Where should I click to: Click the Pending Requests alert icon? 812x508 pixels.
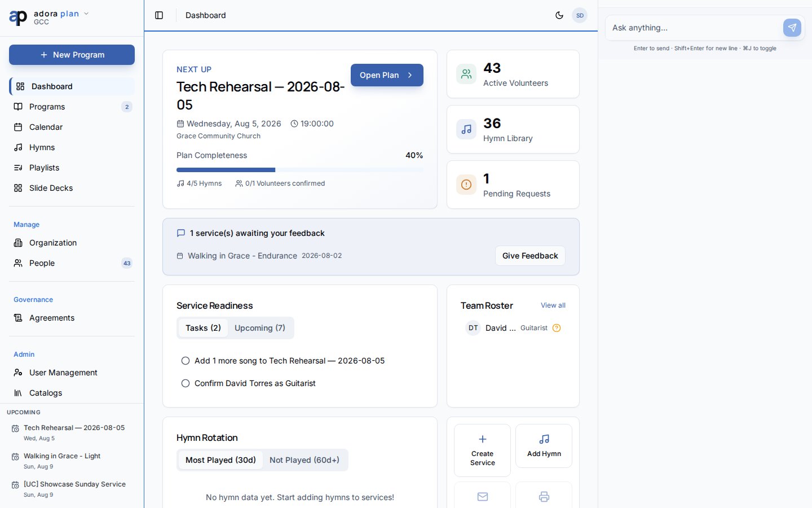466,185
